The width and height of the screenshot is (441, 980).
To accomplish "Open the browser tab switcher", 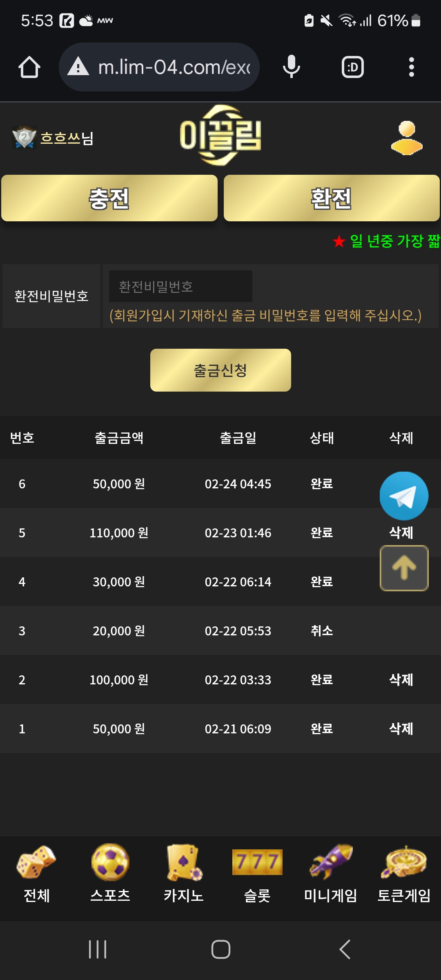I will (x=352, y=67).
